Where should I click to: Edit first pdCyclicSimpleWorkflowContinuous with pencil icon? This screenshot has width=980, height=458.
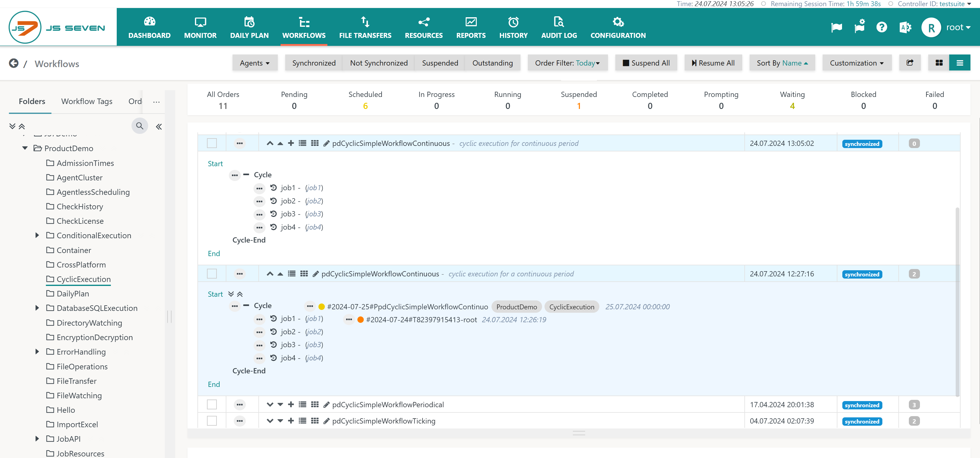[326, 143]
